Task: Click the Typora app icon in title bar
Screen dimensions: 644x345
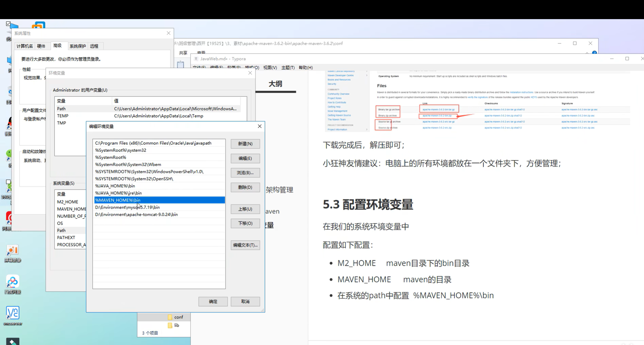Action: pyautogui.click(x=196, y=59)
